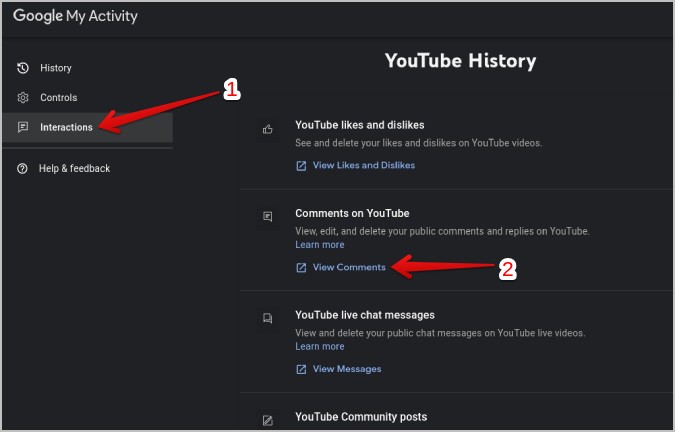Click Learn more under Comments on YouTube
The width and height of the screenshot is (675, 432).
(320, 245)
